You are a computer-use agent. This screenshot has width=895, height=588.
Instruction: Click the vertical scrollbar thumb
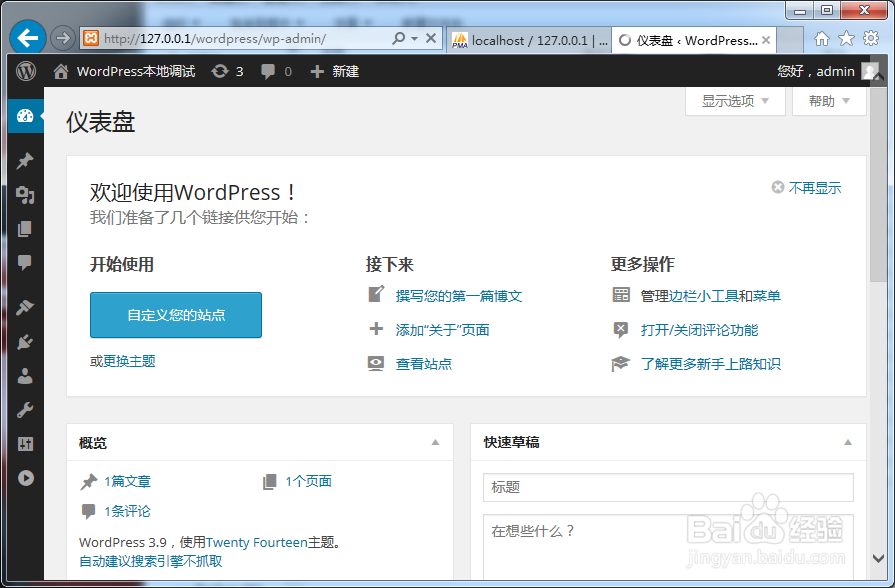[878, 183]
